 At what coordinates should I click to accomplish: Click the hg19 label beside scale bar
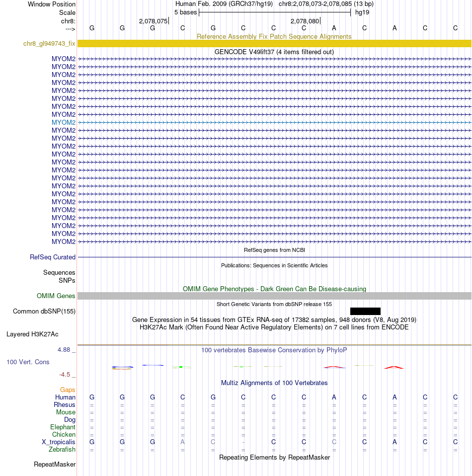tap(362, 12)
